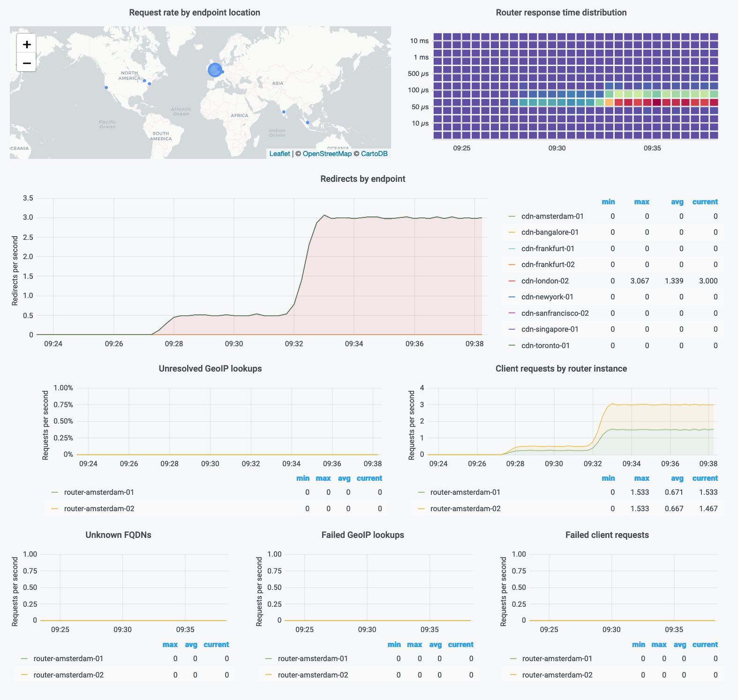Open Failed GeoIP lookups panel title

click(x=363, y=535)
